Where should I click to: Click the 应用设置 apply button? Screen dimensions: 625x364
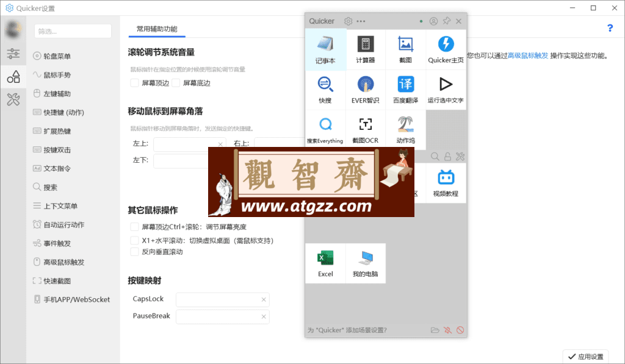(585, 357)
